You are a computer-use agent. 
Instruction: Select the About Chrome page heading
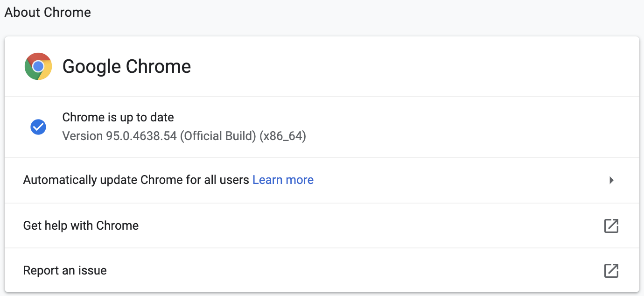tap(47, 13)
